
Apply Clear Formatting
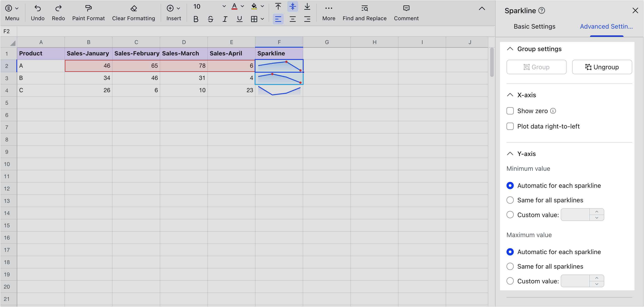134,12
